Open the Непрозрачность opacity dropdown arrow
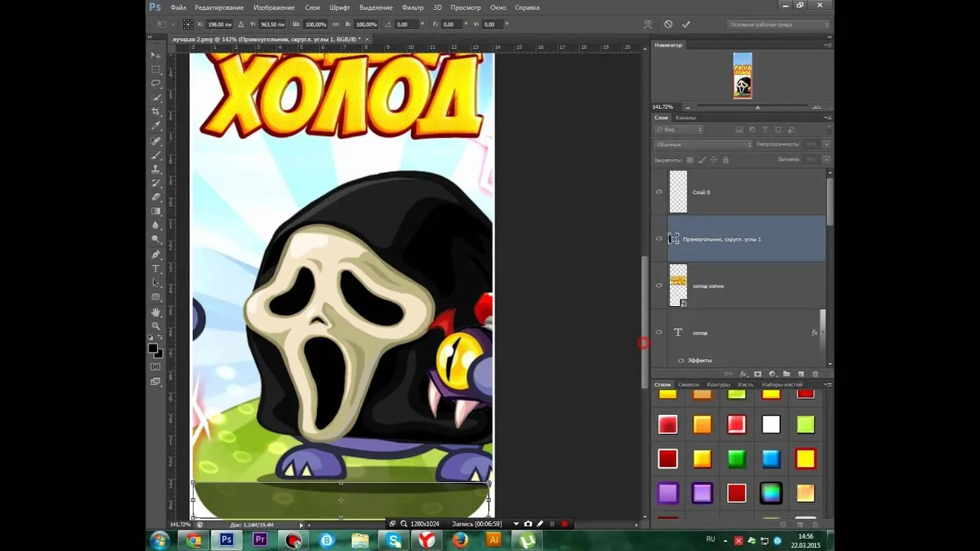Viewport: 980px width, 551px height. click(x=827, y=145)
